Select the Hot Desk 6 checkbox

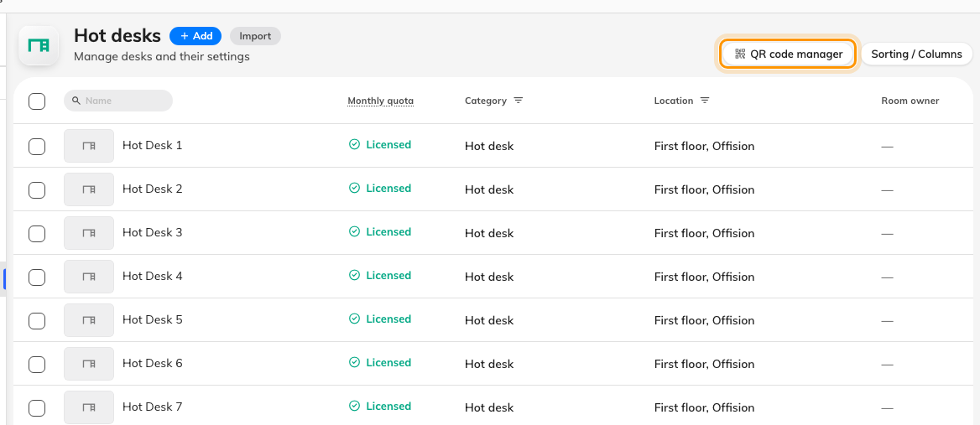(37, 365)
